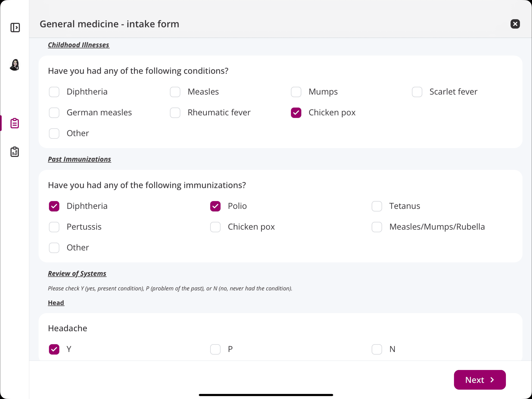Click the Next button
532x399 pixels.
tap(480, 380)
